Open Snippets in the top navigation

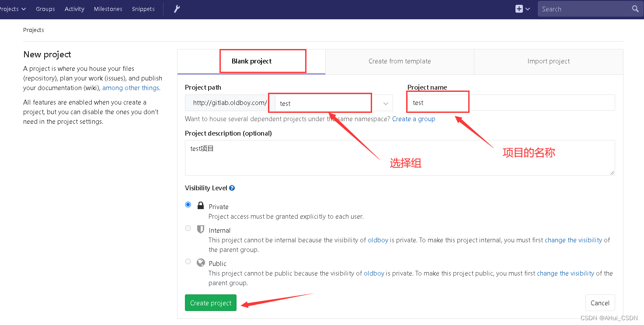[x=143, y=9]
